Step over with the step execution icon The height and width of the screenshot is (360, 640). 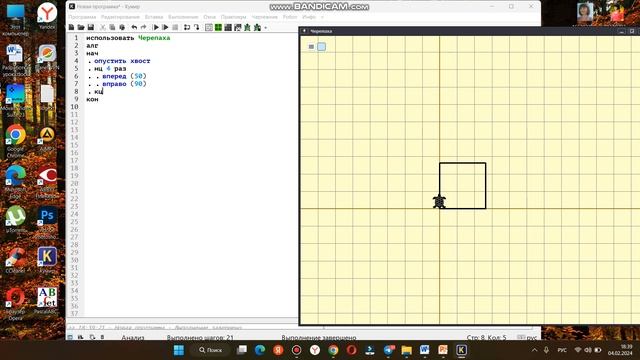[x=187, y=27]
